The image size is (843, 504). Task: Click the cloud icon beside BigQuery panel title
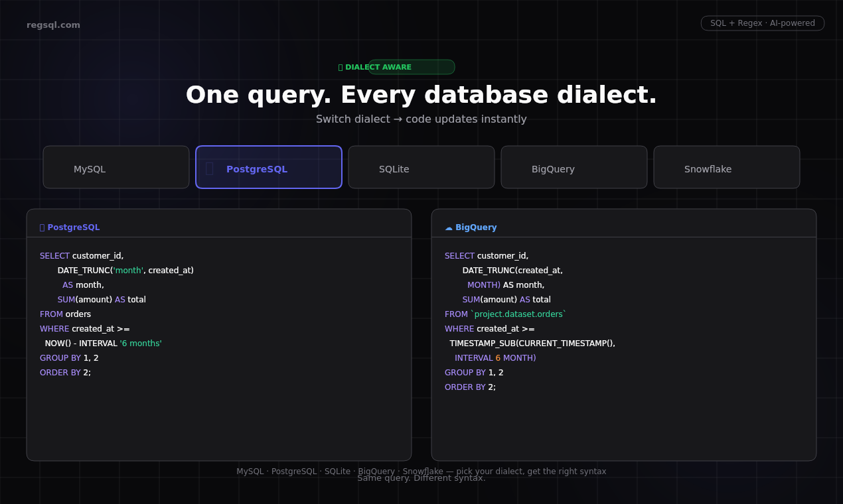[449, 227]
